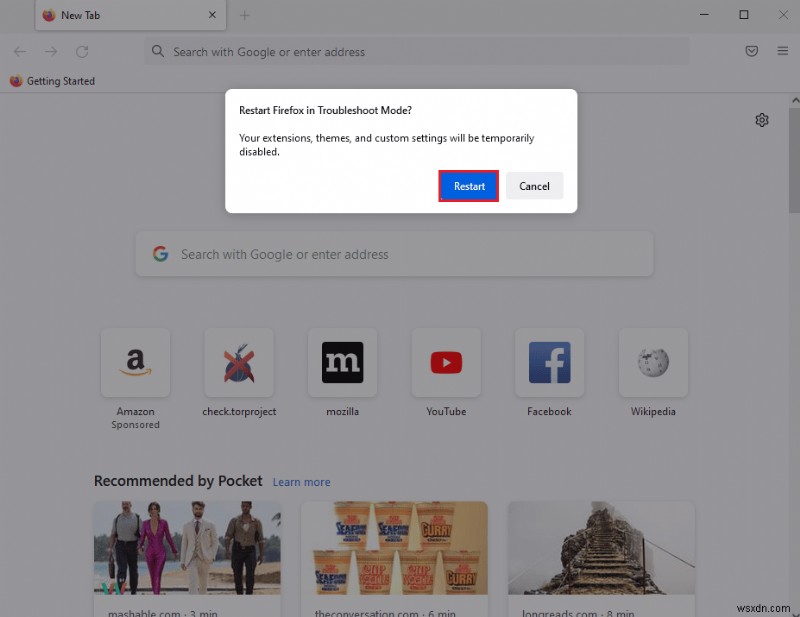Open the check.torproject shortcut tile
Image resolution: width=800 pixels, height=617 pixels.
point(239,362)
